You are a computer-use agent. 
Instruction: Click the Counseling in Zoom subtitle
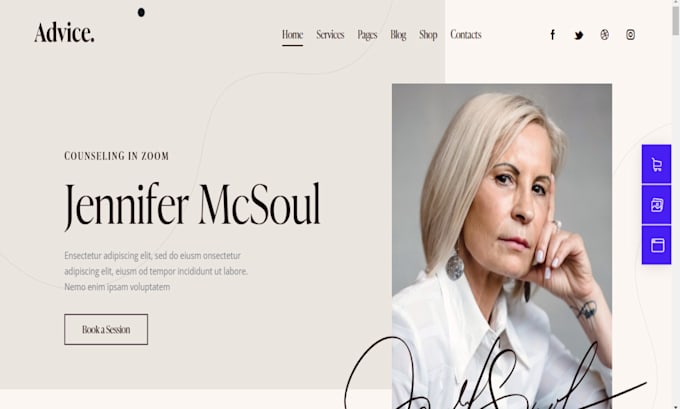click(x=117, y=156)
